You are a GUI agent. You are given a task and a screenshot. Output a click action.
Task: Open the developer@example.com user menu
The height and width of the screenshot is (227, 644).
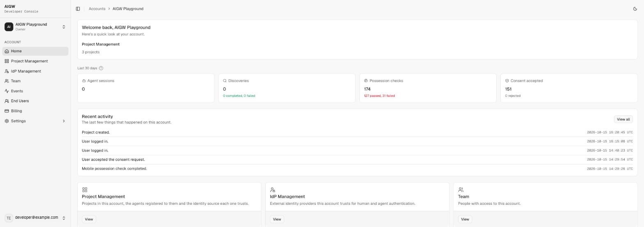35,218
